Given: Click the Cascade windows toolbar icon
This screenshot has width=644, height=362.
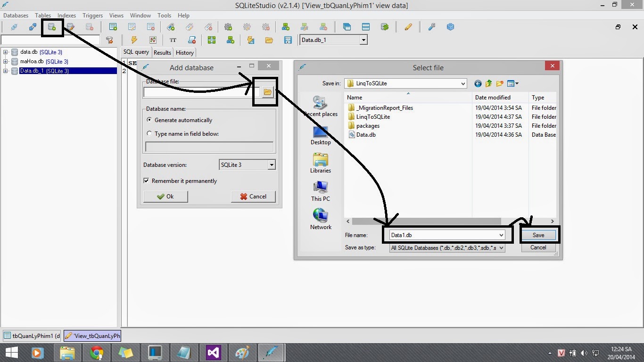Looking at the screenshot, I should pyautogui.click(x=347, y=27).
